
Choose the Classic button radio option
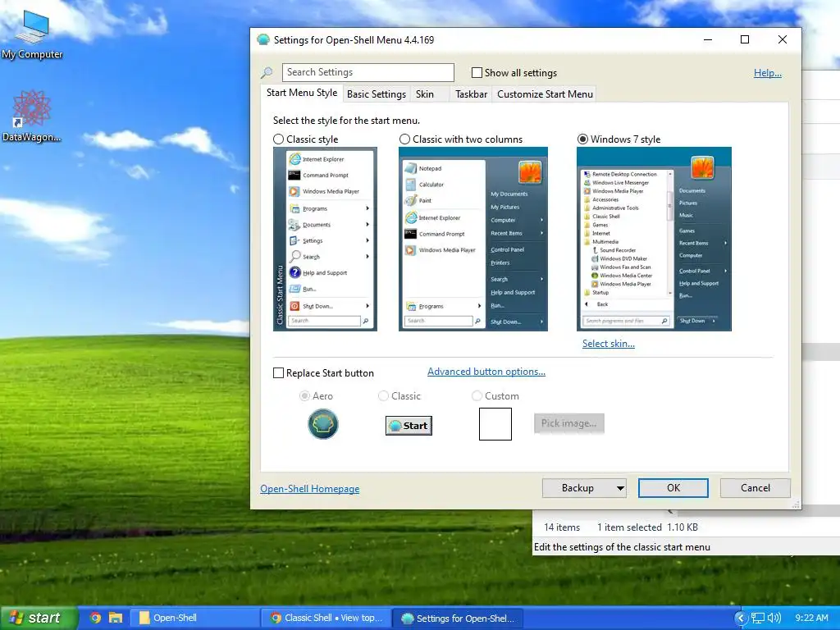[x=383, y=396]
